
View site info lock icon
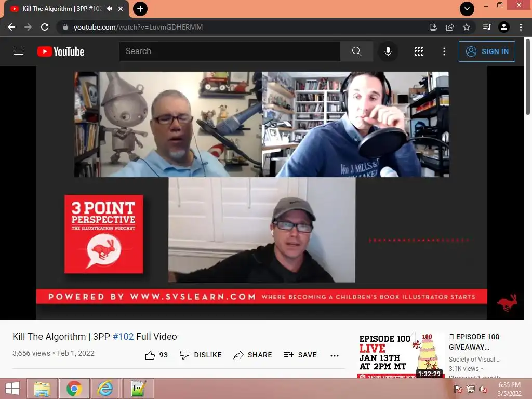point(65,27)
